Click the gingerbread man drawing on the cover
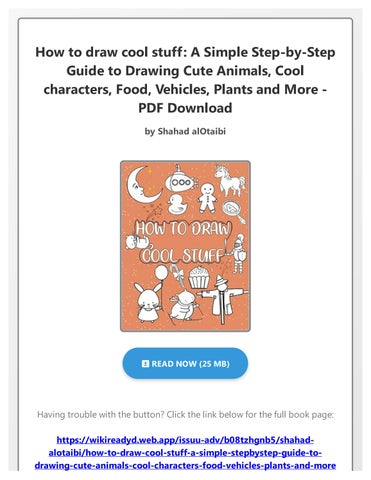The height and width of the screenshot is (480, 371). (x=207, y=197)
